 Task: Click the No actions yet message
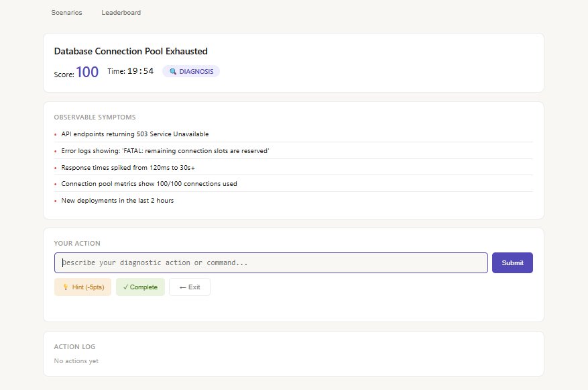[76, 360]
